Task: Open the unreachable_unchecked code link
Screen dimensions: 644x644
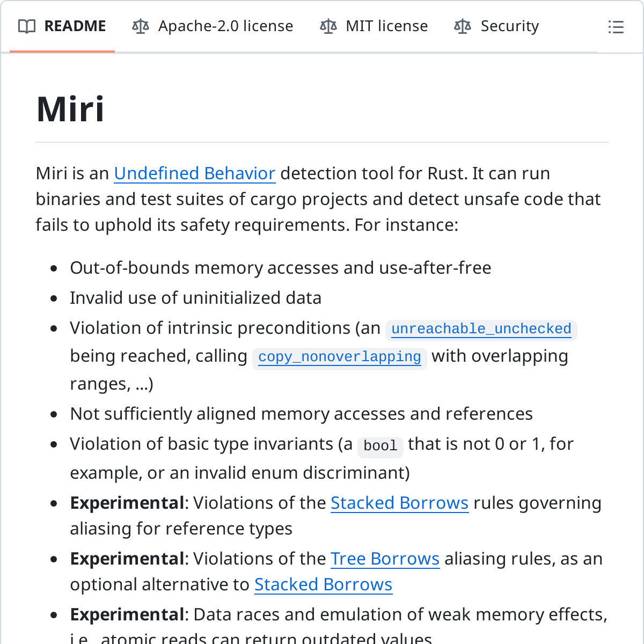Action: [x=481, y=329]
